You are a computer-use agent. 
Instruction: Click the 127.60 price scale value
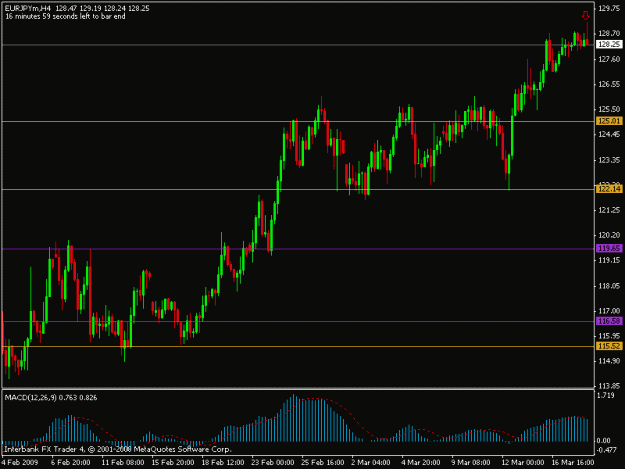tap(609, 59)
